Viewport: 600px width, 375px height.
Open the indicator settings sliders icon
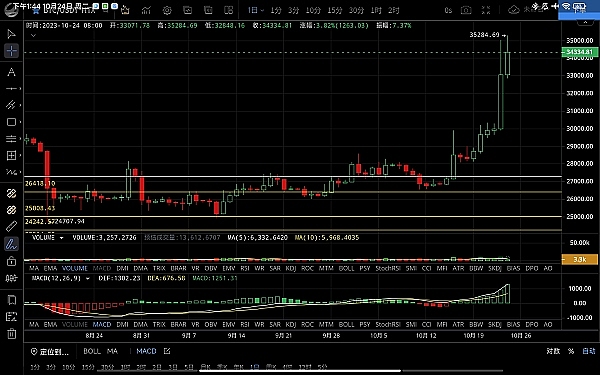pyautogui.click(x=11, y=278)
